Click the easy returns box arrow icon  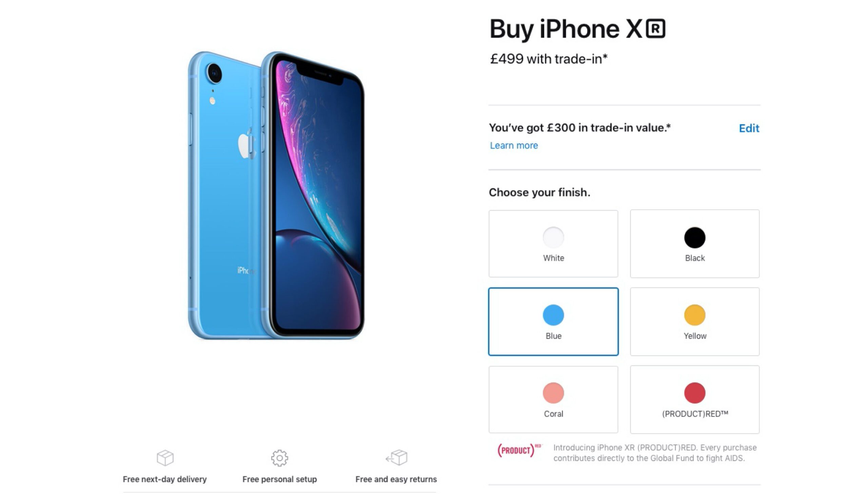396,458
